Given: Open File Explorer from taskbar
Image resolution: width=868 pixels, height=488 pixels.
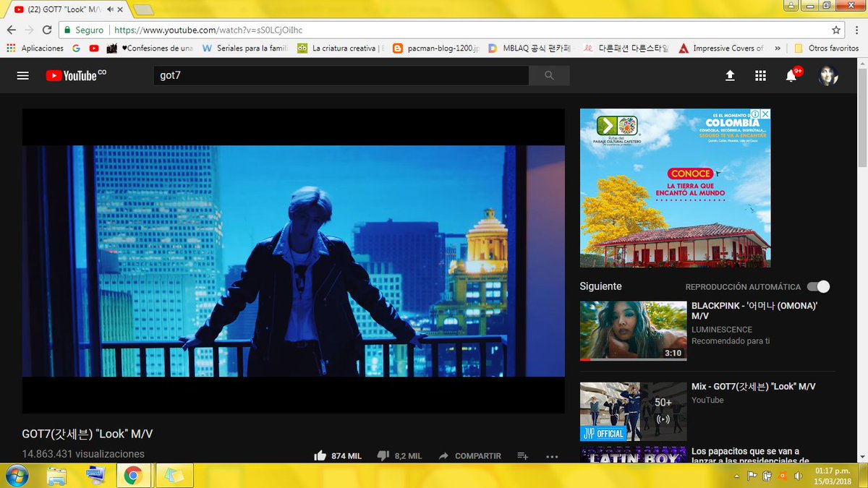Looking at the screenshot, I should [x=56, y=476].
